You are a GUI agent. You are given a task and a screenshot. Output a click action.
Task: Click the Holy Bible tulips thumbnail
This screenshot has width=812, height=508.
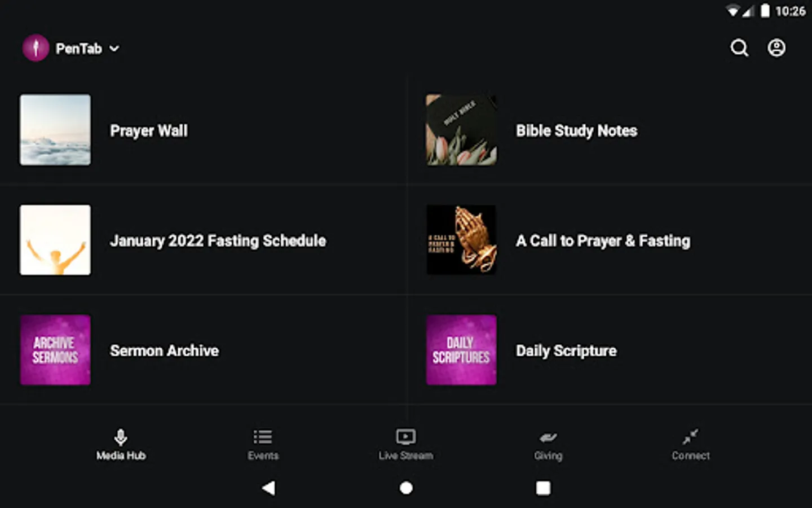pos(461,130)
